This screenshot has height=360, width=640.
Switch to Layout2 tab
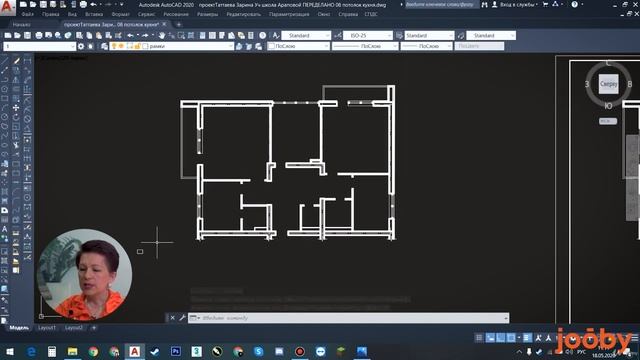73,328
